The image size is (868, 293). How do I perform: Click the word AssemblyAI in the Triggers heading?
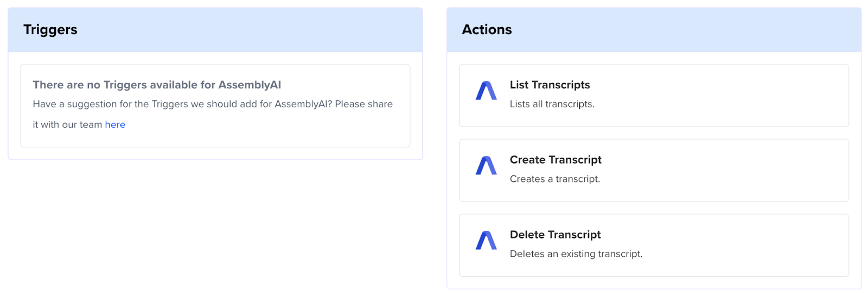[x=250, y=85]
